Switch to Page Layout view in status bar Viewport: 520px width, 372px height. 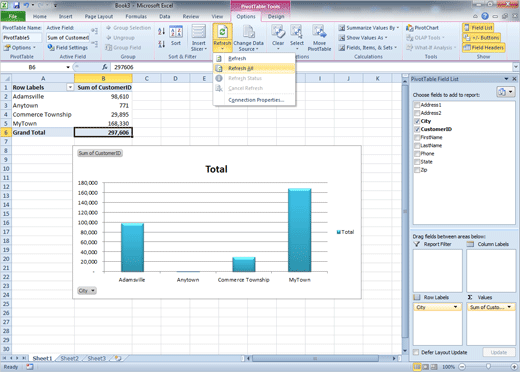(425, 367)
